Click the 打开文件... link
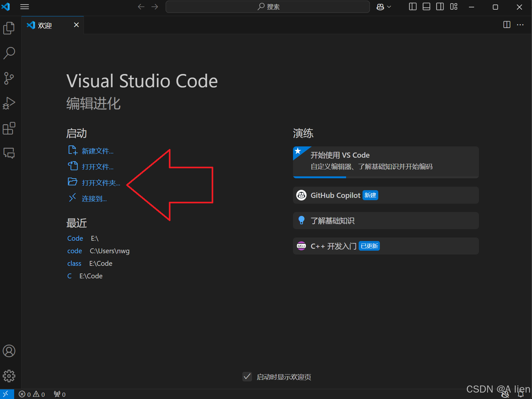 click(x=97, y=167)
